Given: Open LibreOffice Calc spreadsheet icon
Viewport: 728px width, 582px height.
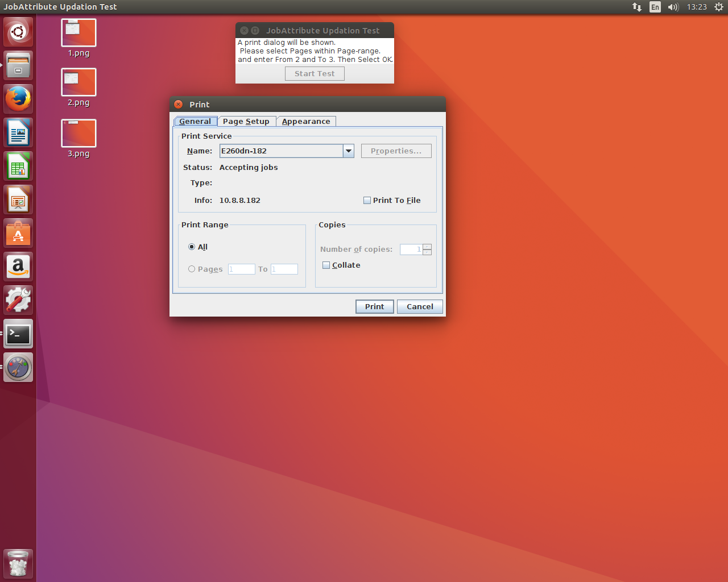Looking at the screenshot, I should (18, 167).
